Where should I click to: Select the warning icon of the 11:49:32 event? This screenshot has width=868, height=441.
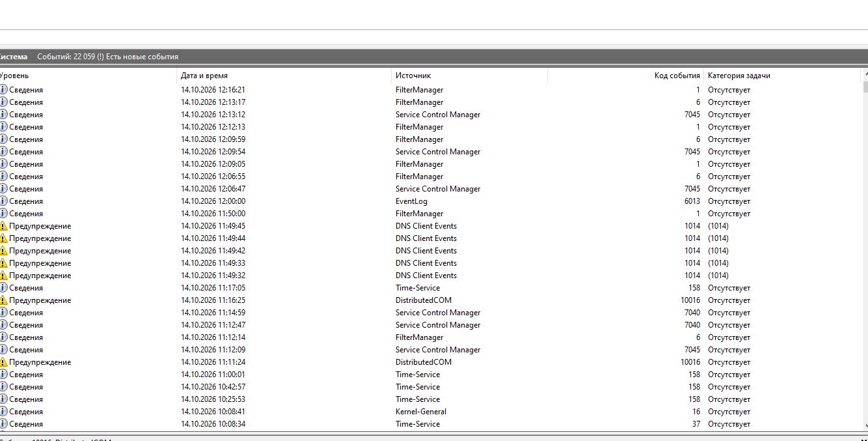[x=3, y=276]
